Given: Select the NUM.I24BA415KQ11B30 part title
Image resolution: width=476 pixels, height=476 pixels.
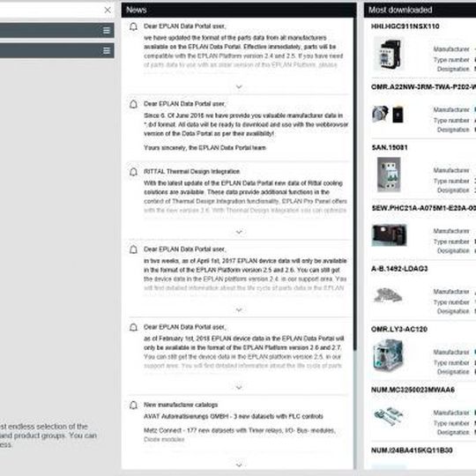Looking at the screenshot, I should click(412, 450).
